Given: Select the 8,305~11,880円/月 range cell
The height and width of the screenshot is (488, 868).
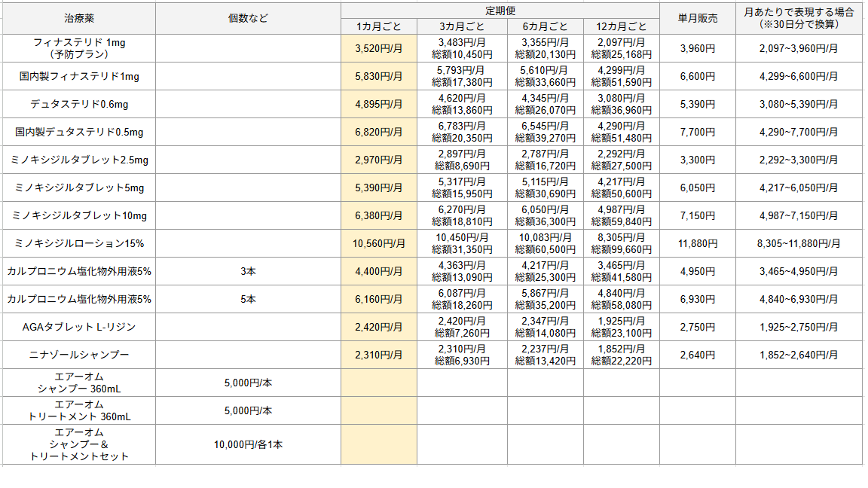Looking at the screenshot, I should (799, 243).
